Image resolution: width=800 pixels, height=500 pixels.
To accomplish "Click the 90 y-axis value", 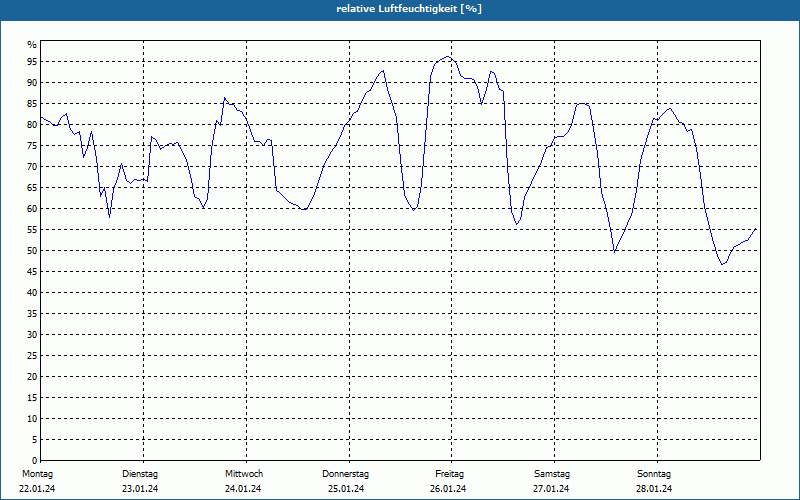I will (32, 83).
